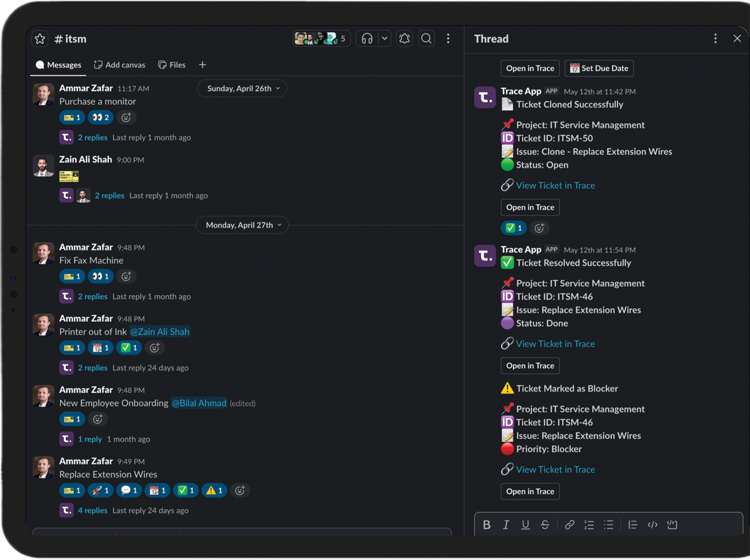The height and width of the screenshot is (560, 750).
Task: Add reaction to Purchase a monitor message
Action: (x=126, y=117)
